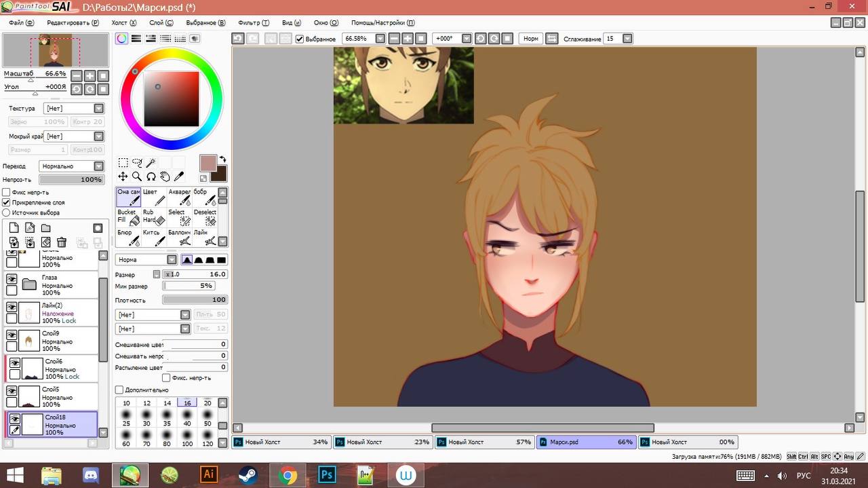Screen dimensions: 868x488
Task: Show the scratchpad panel
Action: 195,39
